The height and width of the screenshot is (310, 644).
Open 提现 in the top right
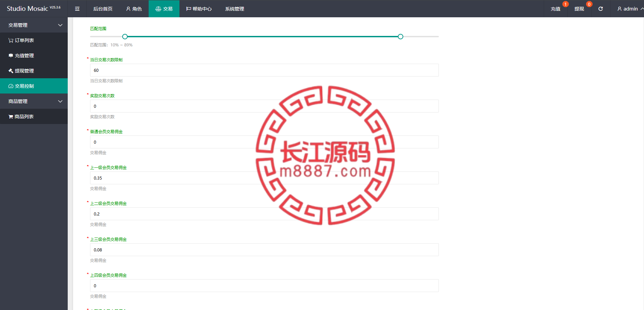click(x=579, y=9)
